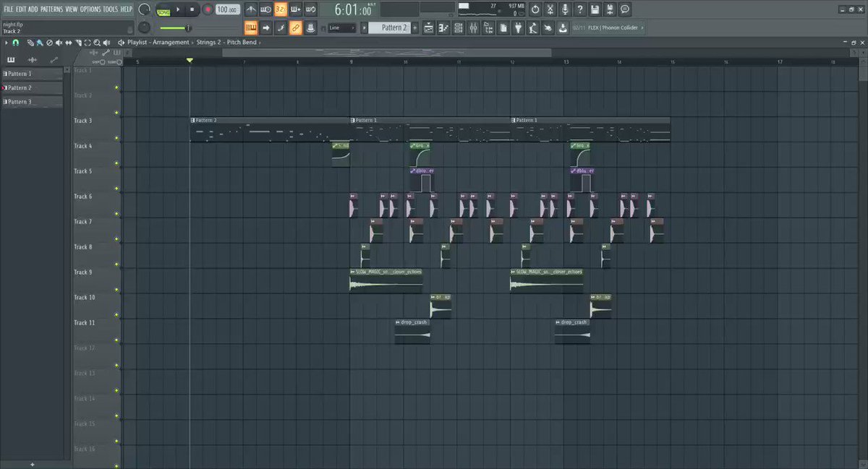Open the Mixer view icon

(x=474, y=27)
